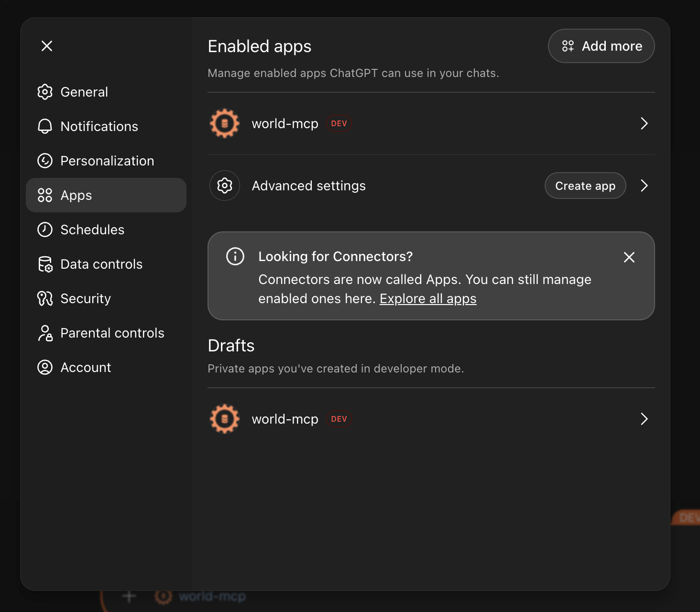Click the Schedules clock icon

tap(45, 229)
